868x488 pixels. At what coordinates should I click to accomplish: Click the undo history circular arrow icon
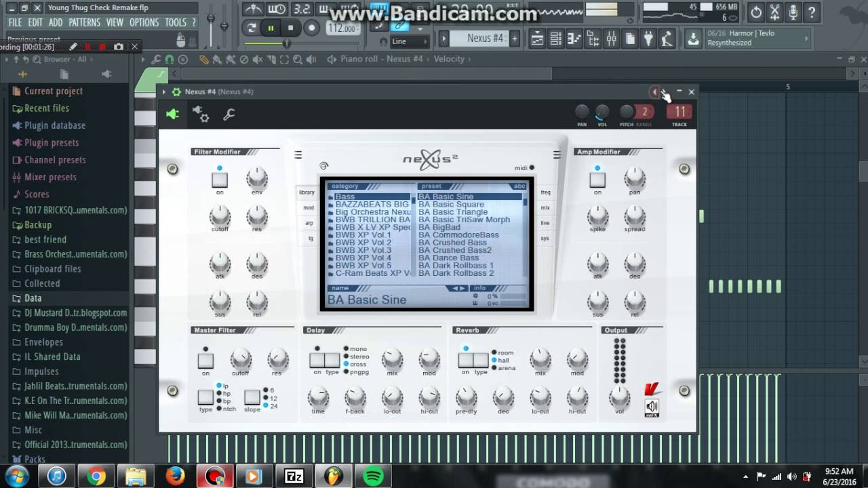coord(756,12)
